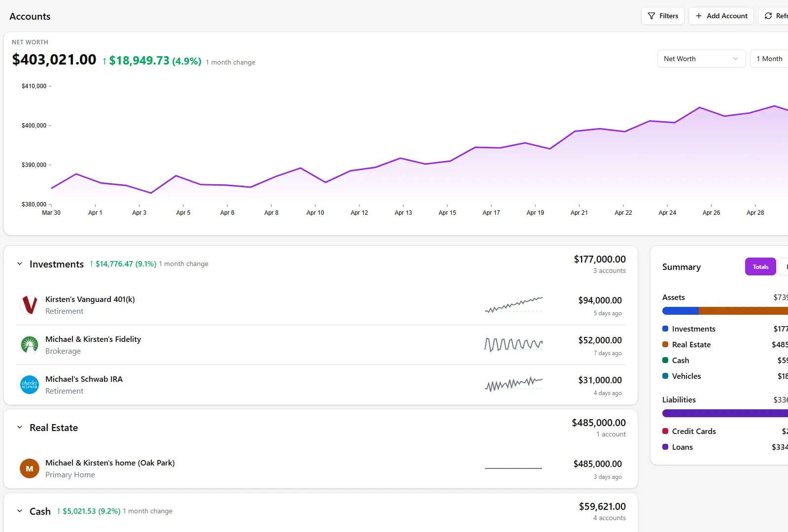Image resolution: width=788 pixels, height=532 pixels.
Task: Click the Mar 30 chart axis label
Action: (51, 213)
